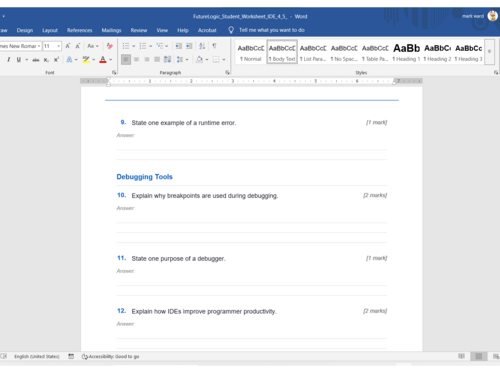Click the multilevel list icon
The width and height of the screenshot is (500, 375).
coord(160,46)
